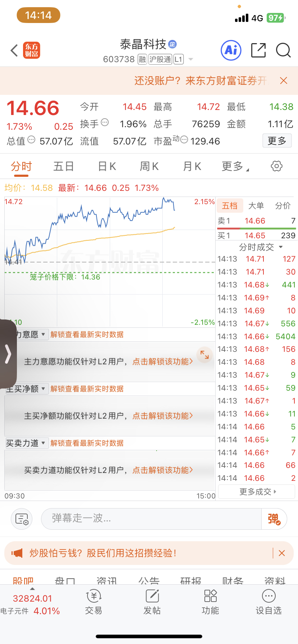
Task: Tap the L1 level tag
Action: coord(179,59)
